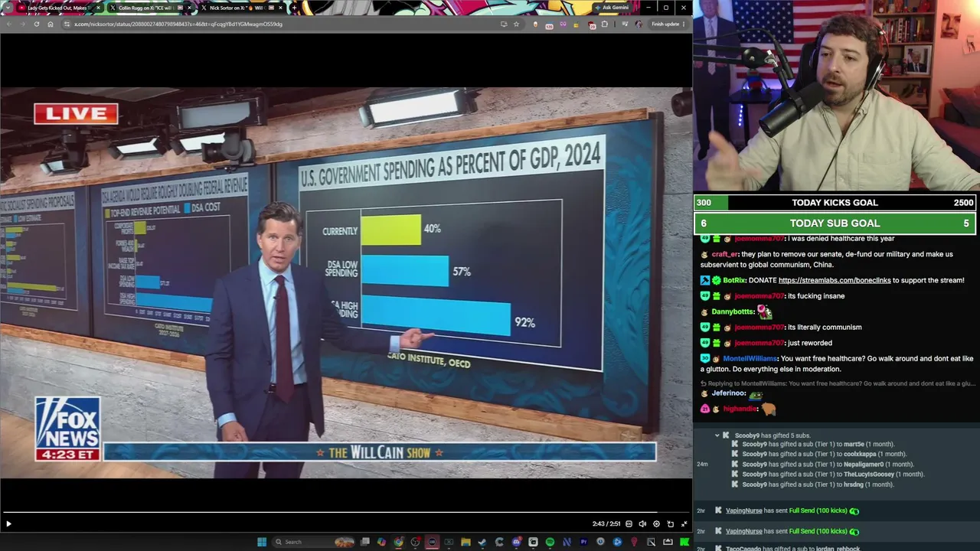Go back in browser history
Image resolution: width=980 pixels, height=551 pixels.
click(8, 24)
